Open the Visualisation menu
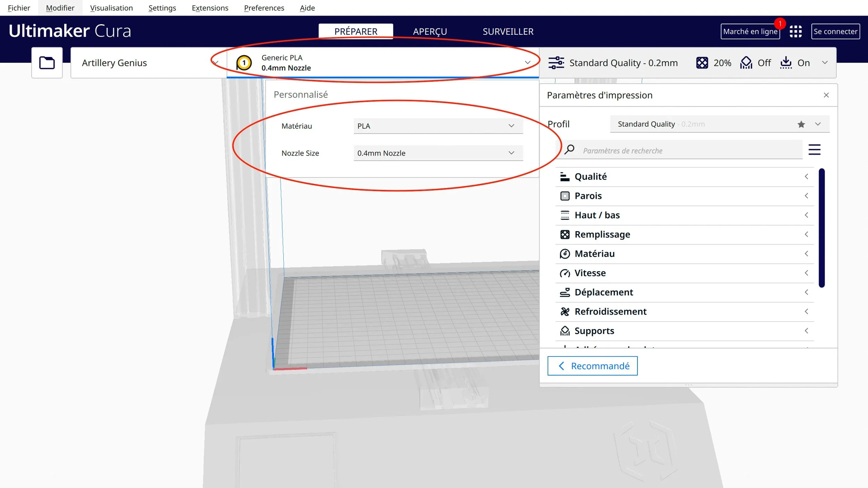This screenshot has height=488, width=868. click(x=111, y=8)
